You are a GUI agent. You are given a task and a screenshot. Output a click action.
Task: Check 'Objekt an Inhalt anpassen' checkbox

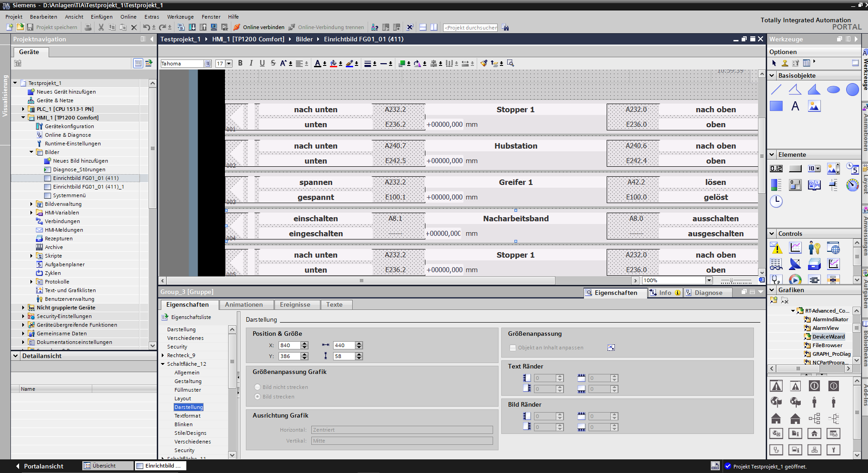coord(513,348)
